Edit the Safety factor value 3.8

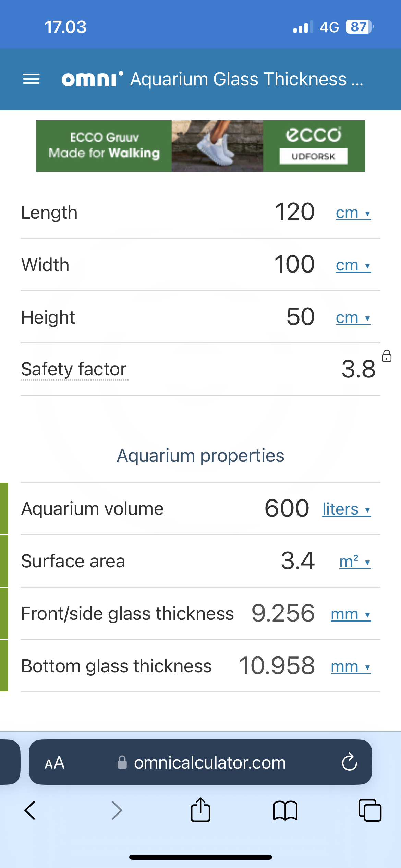tap(358, 369)
